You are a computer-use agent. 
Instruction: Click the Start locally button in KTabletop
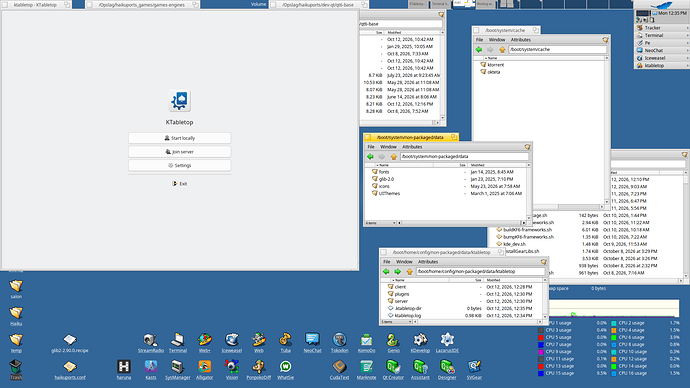point(180,138)
